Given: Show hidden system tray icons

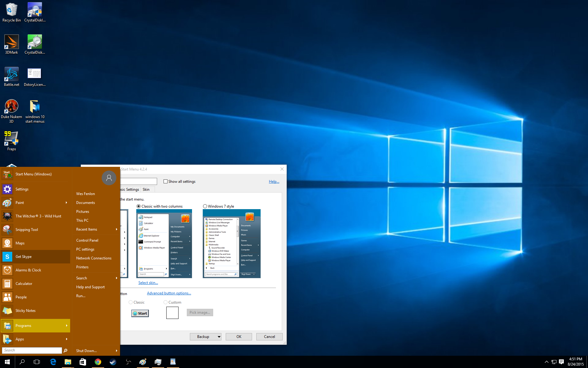Looking at the screenshot, I should tap(546, 362).
